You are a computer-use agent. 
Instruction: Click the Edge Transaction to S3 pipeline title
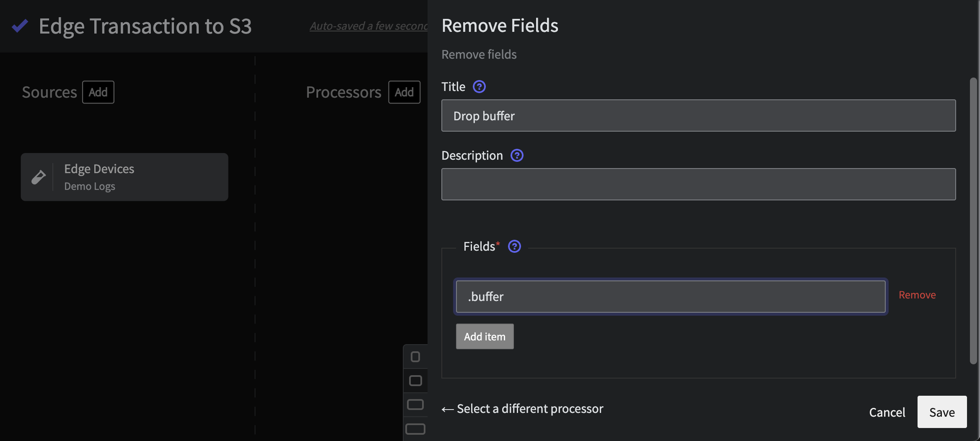tap(145, 26)
